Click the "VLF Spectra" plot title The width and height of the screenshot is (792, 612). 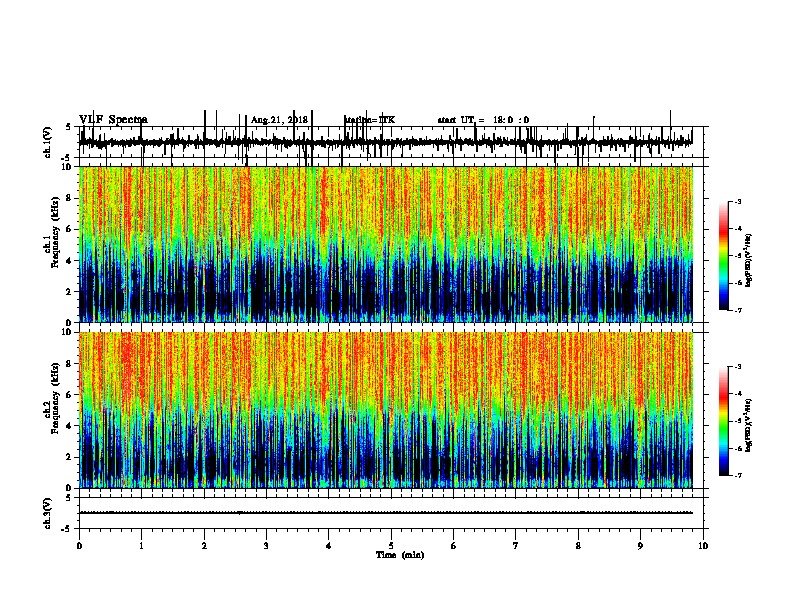(x=113, y=120)
